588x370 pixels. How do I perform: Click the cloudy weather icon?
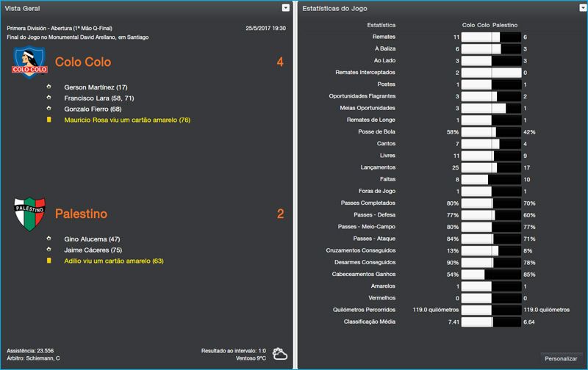(279, 355)
